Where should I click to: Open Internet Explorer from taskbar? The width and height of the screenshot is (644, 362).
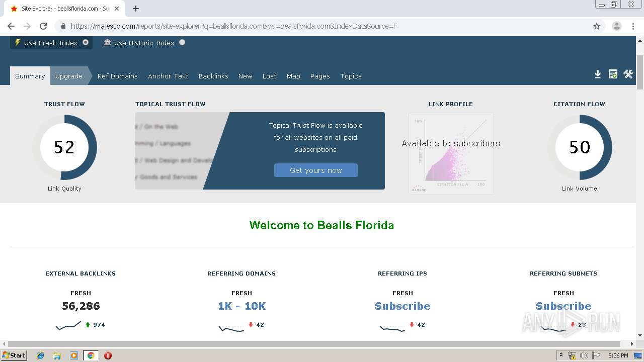coord(40,355)
